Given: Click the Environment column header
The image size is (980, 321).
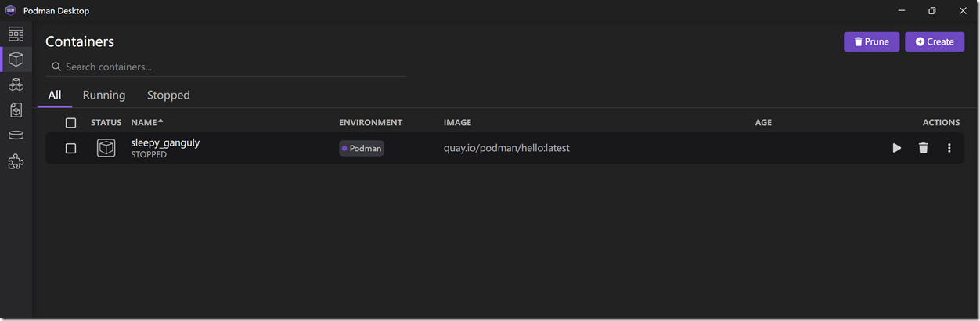Looking at the screenshot, I should [x=370, y=123].
